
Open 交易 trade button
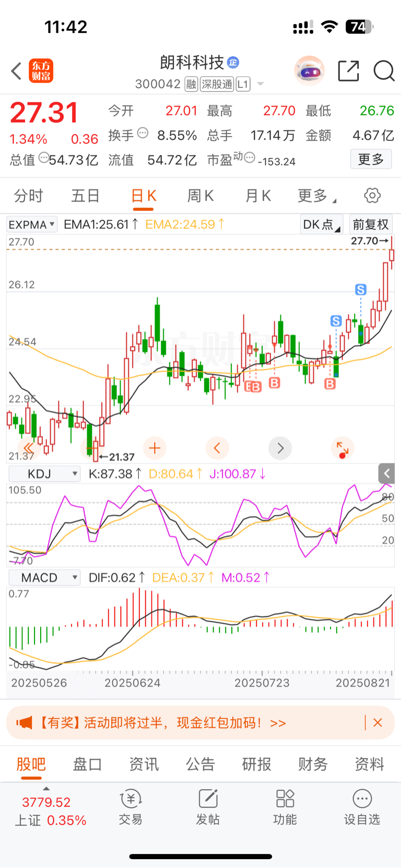[131, 807]
